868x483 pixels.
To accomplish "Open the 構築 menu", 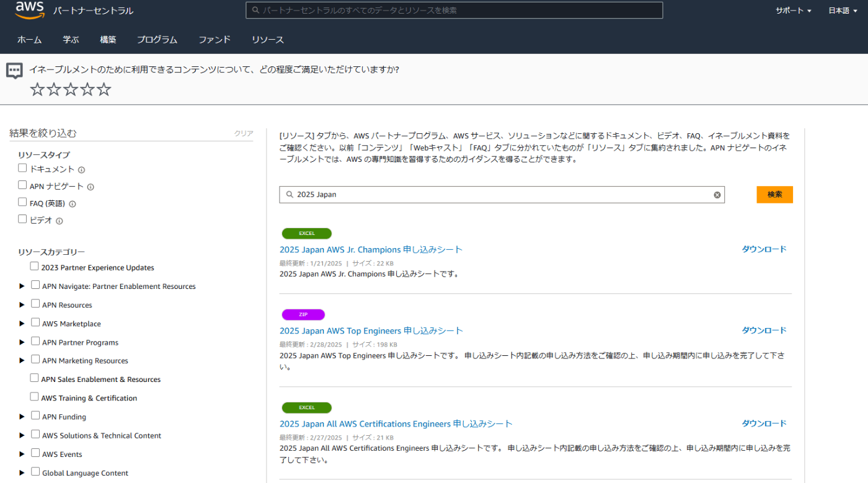I will tap(108, 40).
